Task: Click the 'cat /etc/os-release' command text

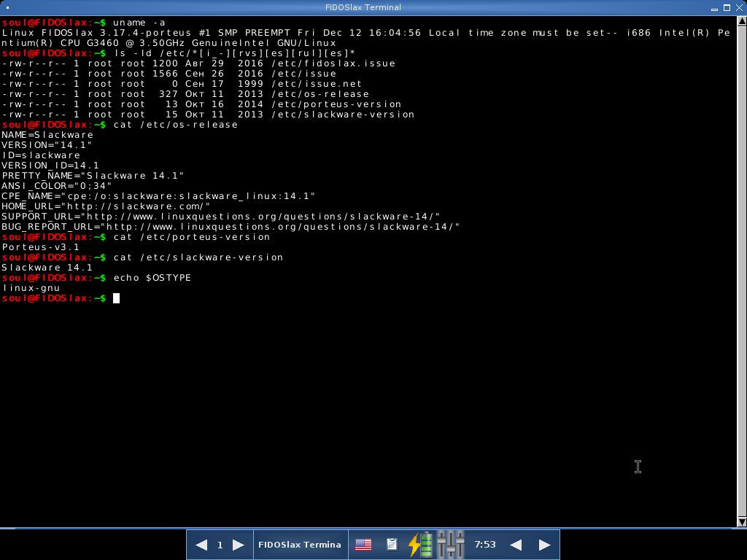Action: 175,125
